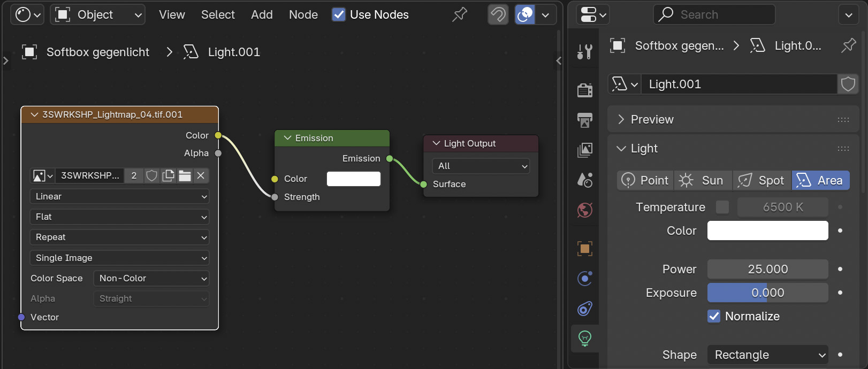Open the All target dropdown in Light Output

pos(481,166)
